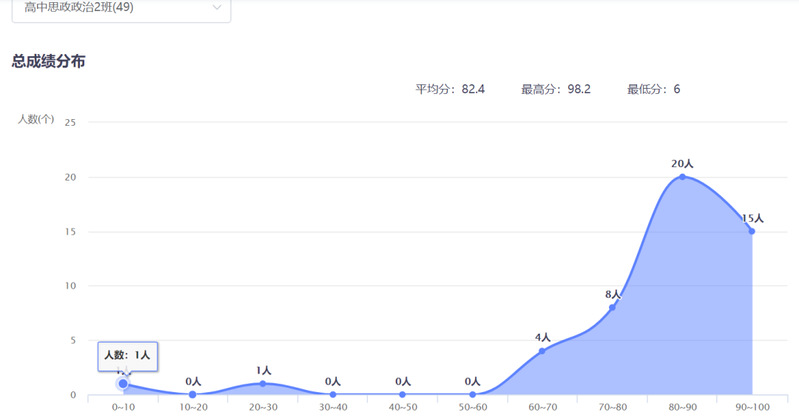Image resolution: width=799 pixels, height=418 pixels.
Task: Click the 平均分：82.4 statistic
Action: pyautogui.click(x=450, y=89)
